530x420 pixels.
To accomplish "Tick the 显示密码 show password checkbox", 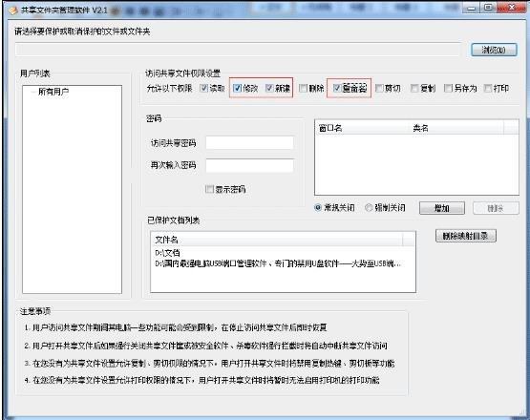I will point(209,189).
